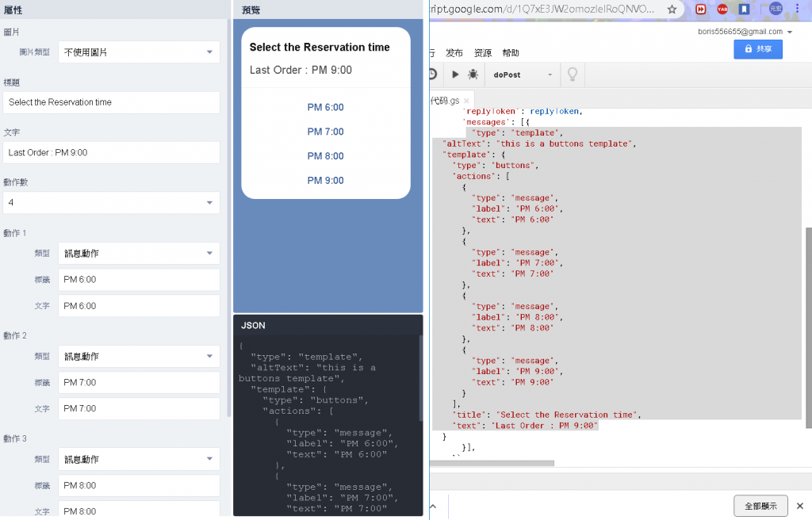Screen dimensions: 812x520
Task: Click the Run (play) icon in script toolbar
Action: point(455,75)
